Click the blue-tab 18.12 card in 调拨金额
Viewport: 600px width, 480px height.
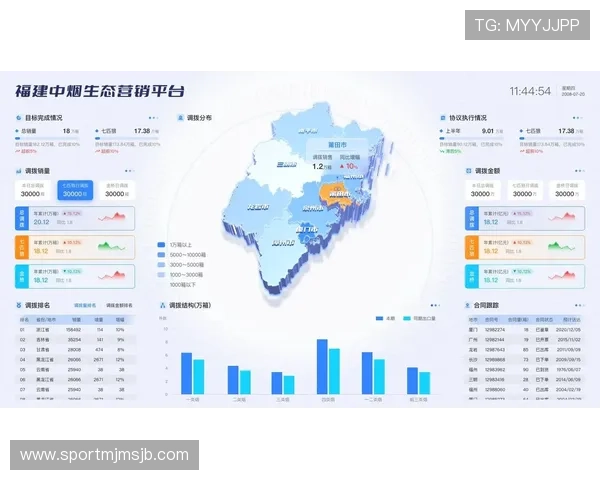click(525, 218)
